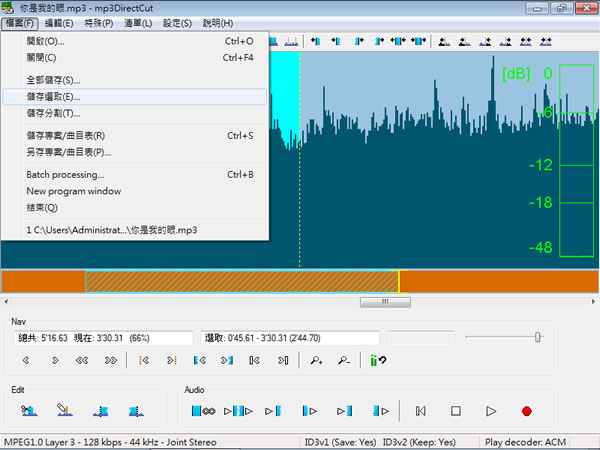Select New program window entry
Screen dimensions: 600x450
[134, 191]
